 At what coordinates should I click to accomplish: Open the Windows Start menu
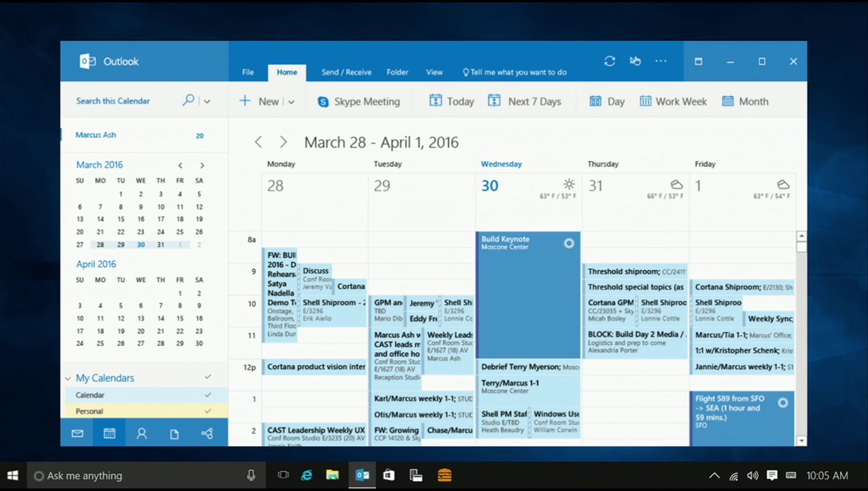(x=13, y=476)
